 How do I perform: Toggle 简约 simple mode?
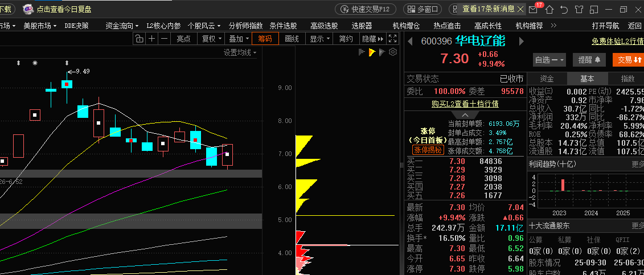point(346,39)
